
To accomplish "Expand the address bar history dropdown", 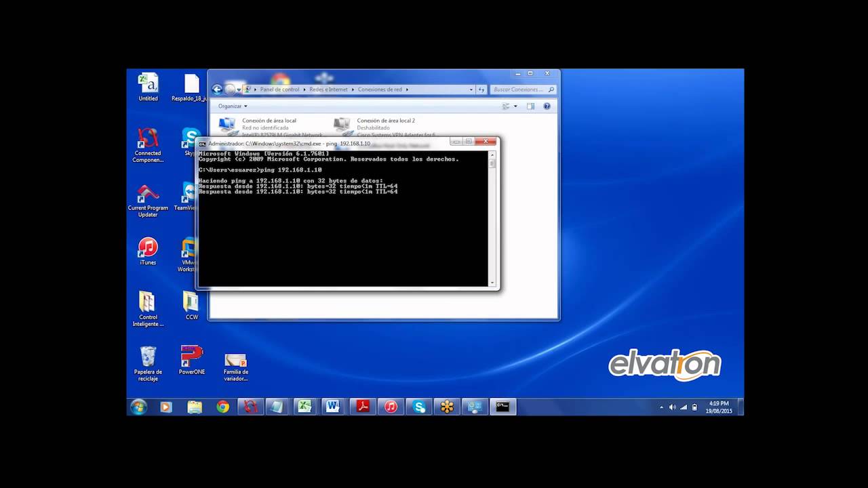I will (x=471, y=89).
